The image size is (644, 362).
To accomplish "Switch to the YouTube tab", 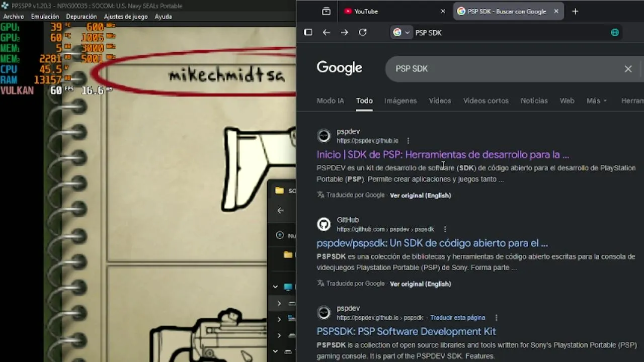I will [366, 11].
